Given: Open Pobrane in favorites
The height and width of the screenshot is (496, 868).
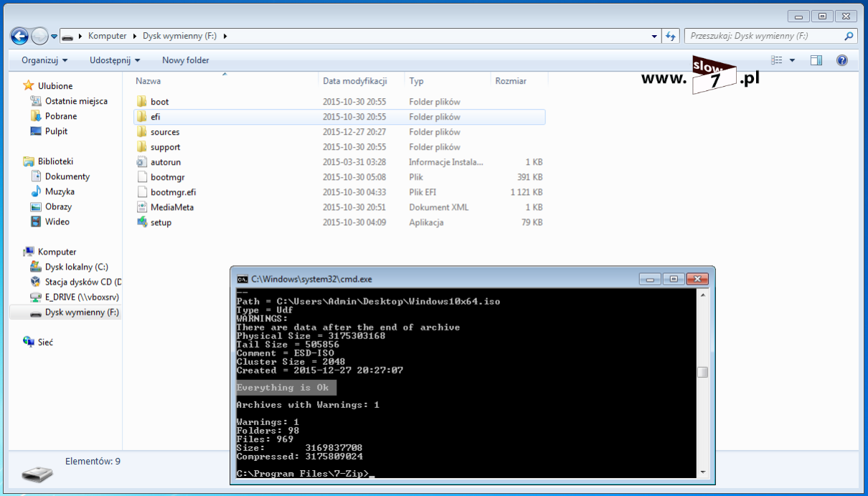Looking at the screenshot, I should [x=61, y=116].
